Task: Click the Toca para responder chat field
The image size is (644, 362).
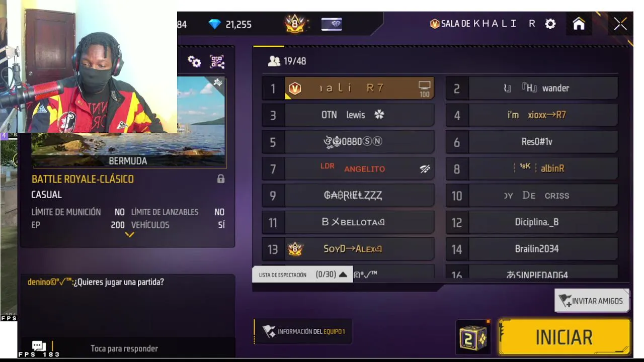Action: pos(124,348)
